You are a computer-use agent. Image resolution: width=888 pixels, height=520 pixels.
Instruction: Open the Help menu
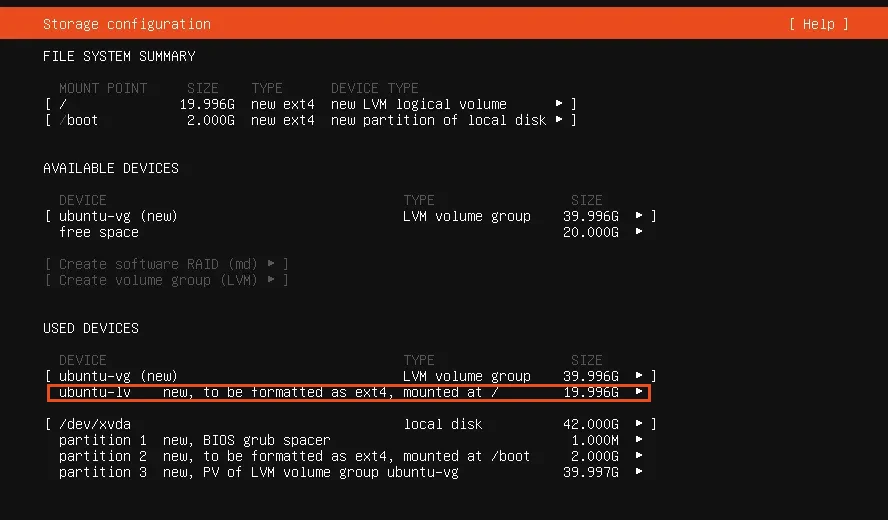click(818, 24)
